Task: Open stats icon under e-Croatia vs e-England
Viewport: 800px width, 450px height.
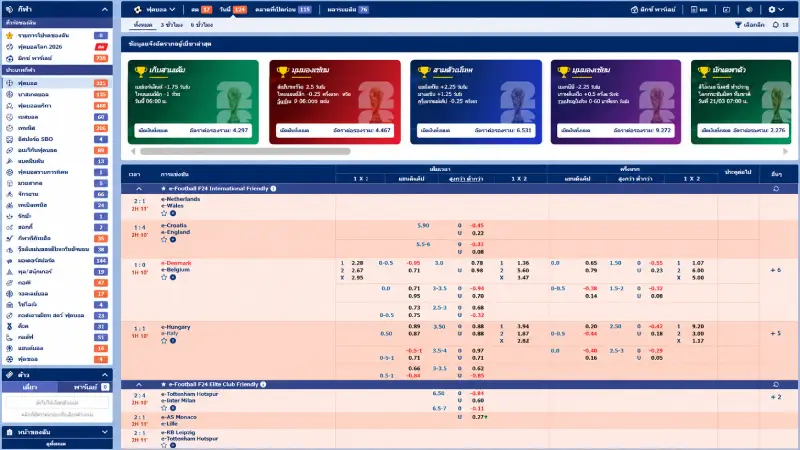Action: (x=173, y=240)
